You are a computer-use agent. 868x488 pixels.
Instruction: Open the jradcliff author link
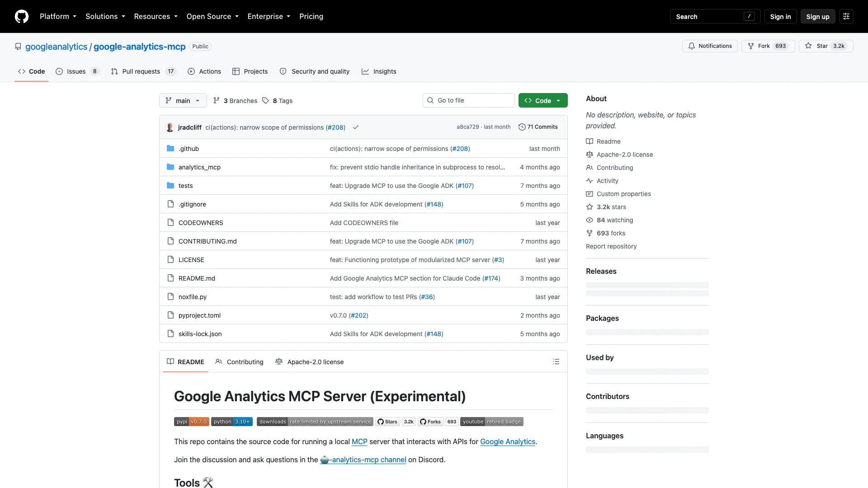190,127
